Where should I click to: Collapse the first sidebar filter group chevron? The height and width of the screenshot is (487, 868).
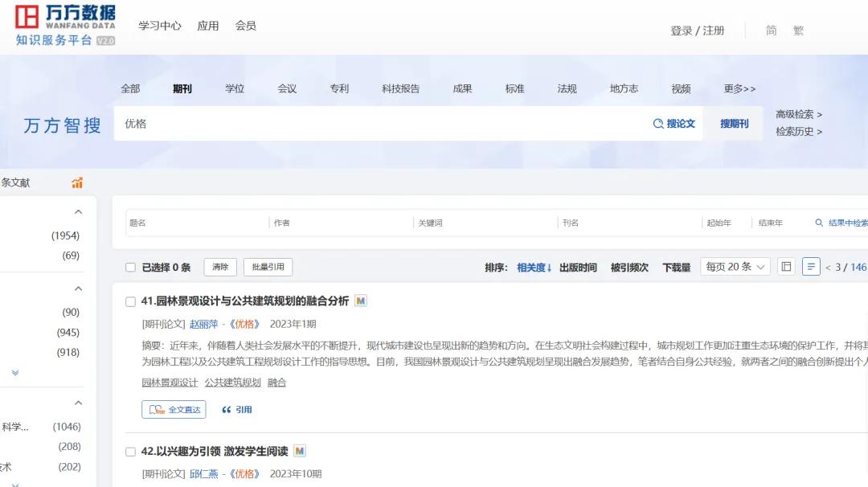[79, 212]
